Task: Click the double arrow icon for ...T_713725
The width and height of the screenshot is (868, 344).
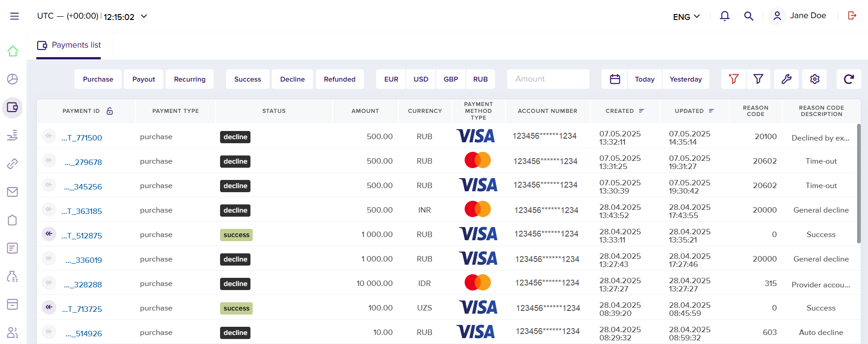Action: [49, 307]
